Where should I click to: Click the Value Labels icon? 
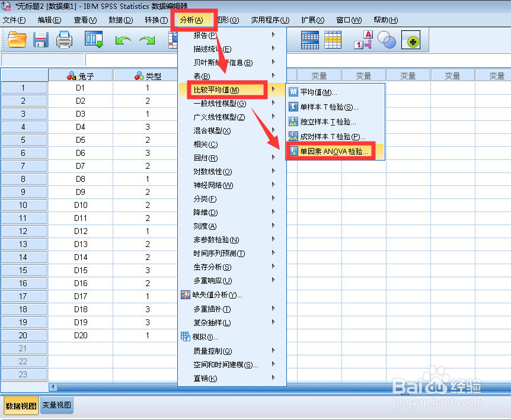point(363,40)
